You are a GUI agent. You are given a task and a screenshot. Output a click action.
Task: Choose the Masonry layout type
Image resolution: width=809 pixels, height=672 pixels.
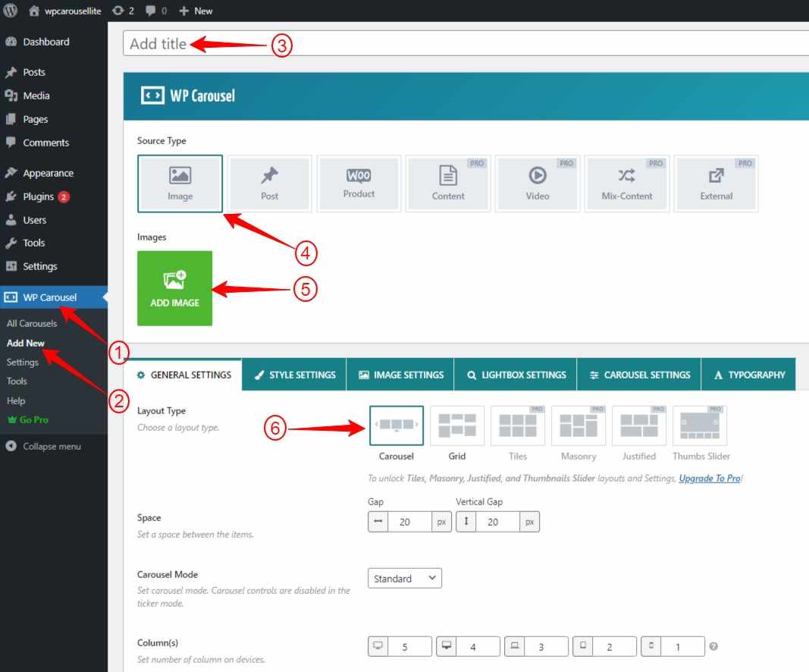pyautogui.click(x=579, y=425)
